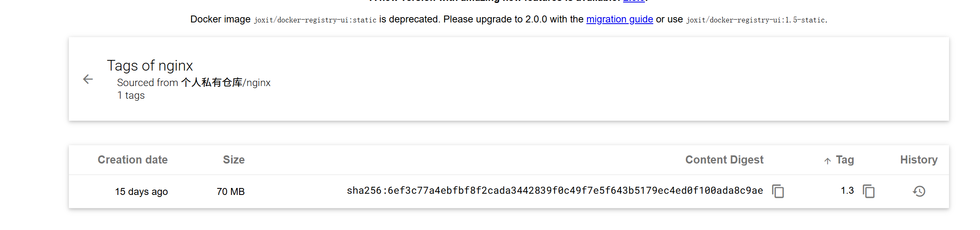Screen dimensions: 980x230
Task: Click the Tag column header label
Action: pyautogui.click(x=845, y=160)
